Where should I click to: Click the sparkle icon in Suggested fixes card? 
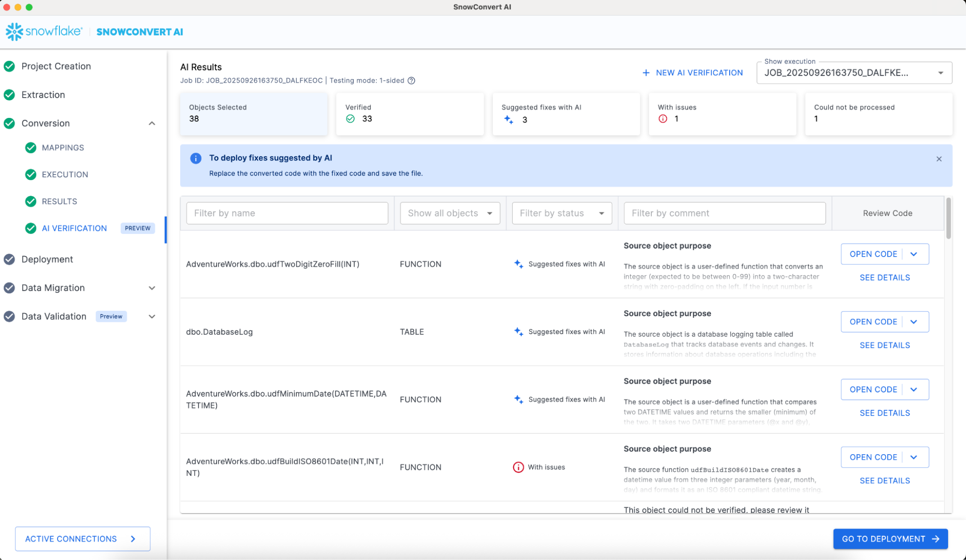tap(508, 119)
